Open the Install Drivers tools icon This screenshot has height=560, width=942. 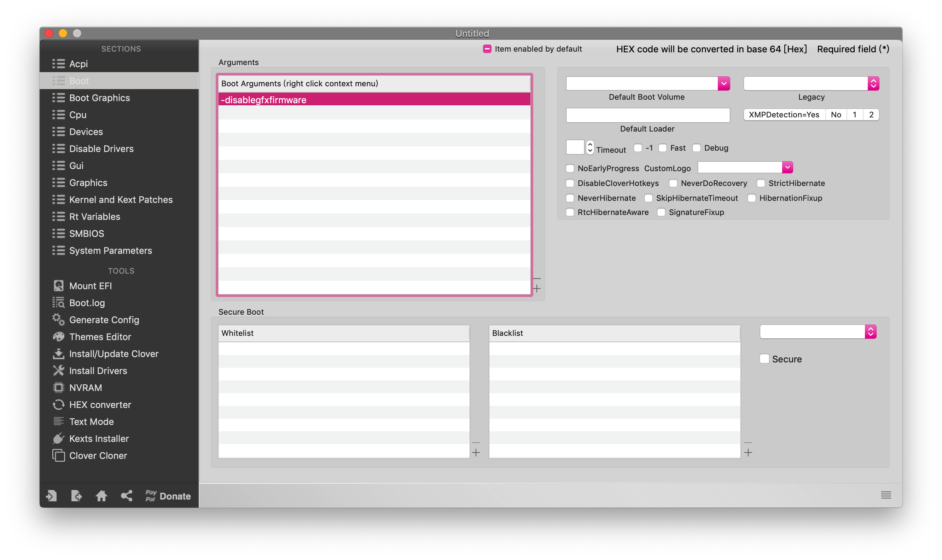coord(58,371)
